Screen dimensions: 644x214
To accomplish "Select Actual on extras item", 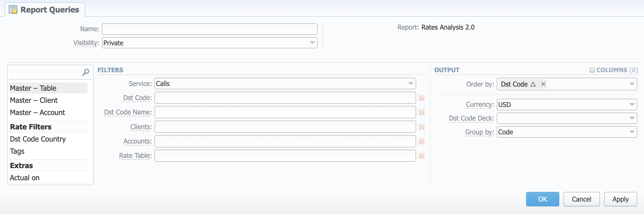I will [x=48, y=178].
